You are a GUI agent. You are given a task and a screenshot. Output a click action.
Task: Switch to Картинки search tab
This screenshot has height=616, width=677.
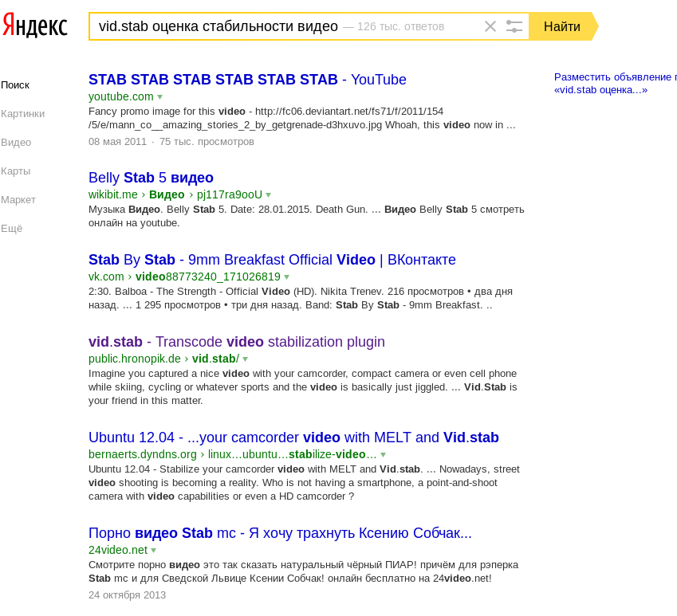point(23,113)
